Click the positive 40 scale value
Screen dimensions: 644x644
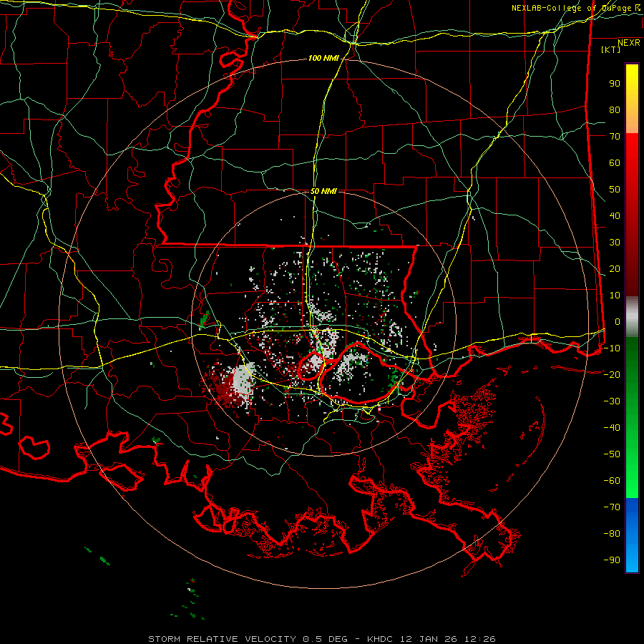[615, 215]
